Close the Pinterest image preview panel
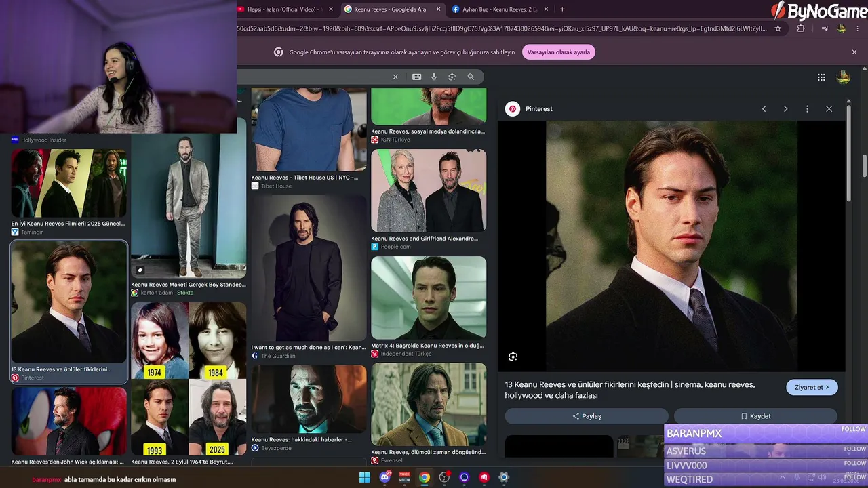 (x=829, y=109)
